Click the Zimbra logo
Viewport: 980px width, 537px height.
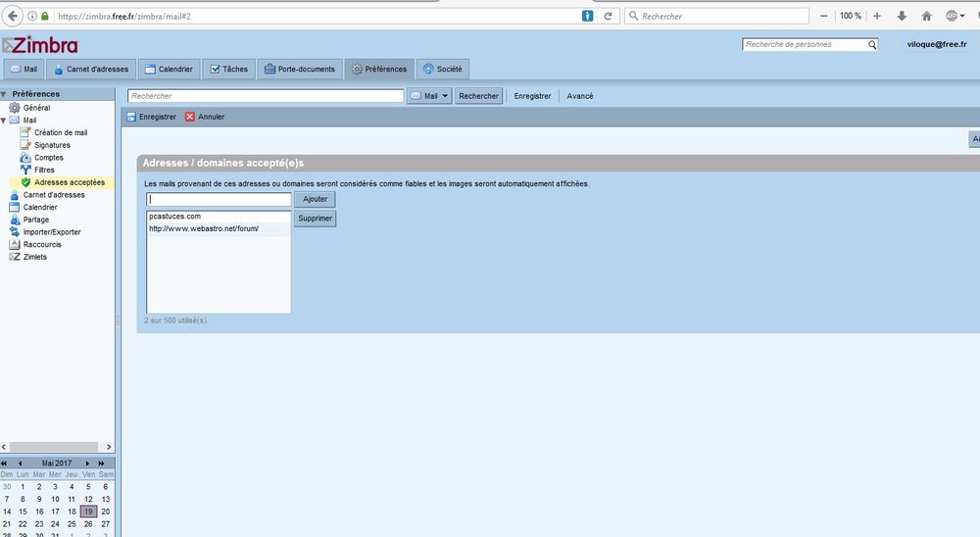tap(40, 45)
